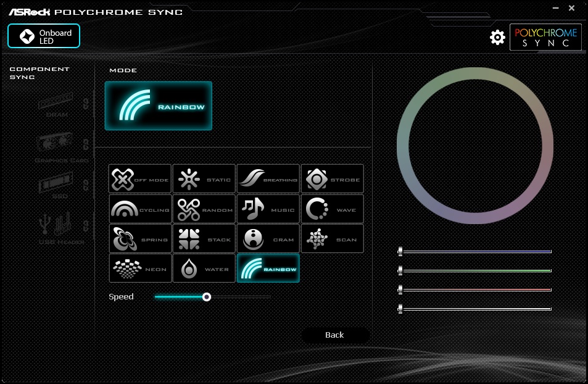Click the blue channel slider

(474, 251)
